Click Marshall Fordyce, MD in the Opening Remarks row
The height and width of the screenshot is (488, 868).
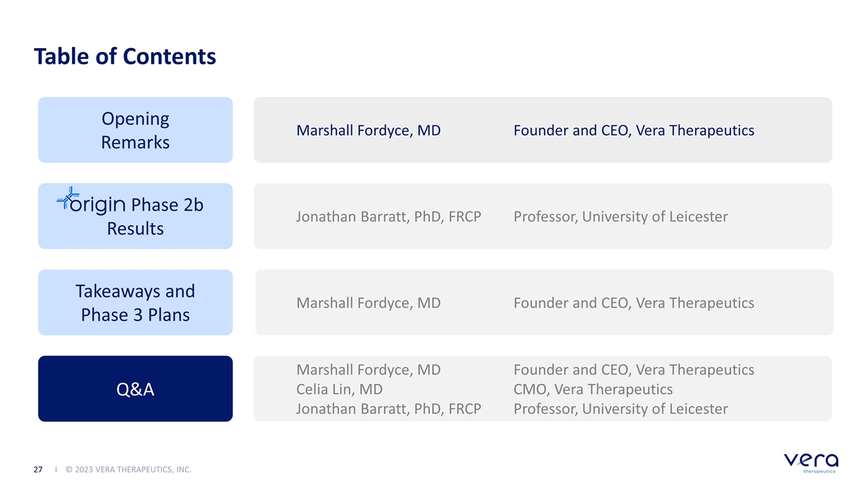[x=368, y=131]
